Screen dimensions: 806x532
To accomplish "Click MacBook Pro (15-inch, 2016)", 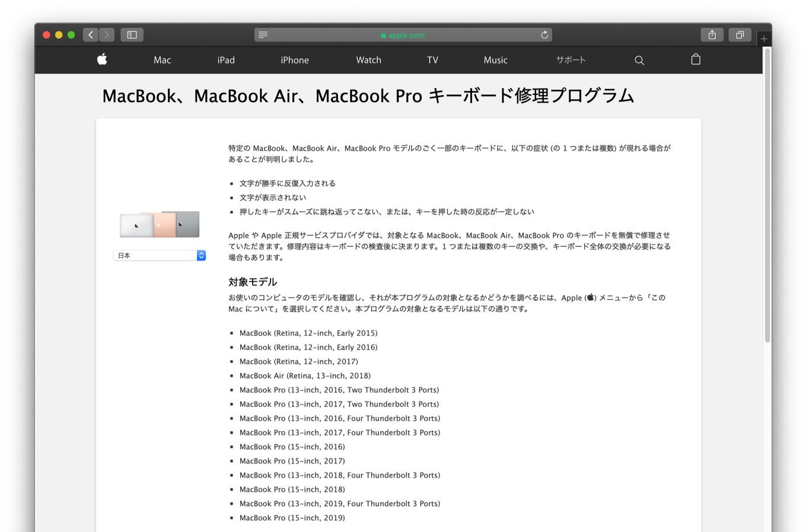I will tap(292, 447).
